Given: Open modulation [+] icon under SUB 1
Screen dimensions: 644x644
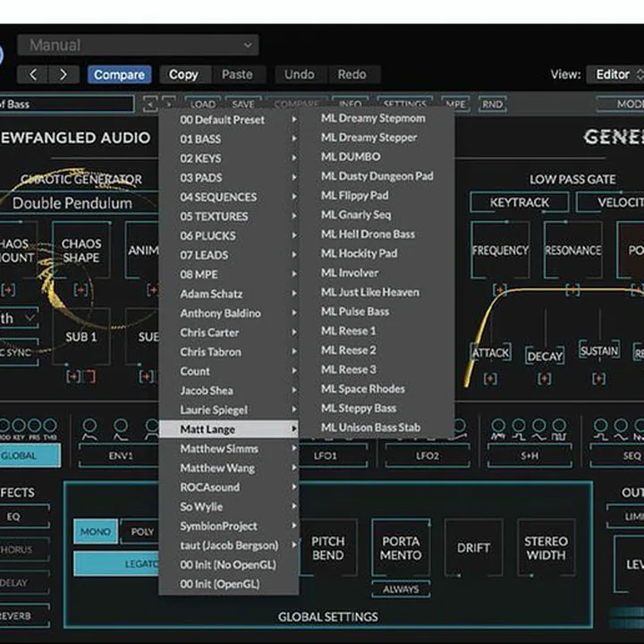Looking at the screenshot, I should [73, 377].
